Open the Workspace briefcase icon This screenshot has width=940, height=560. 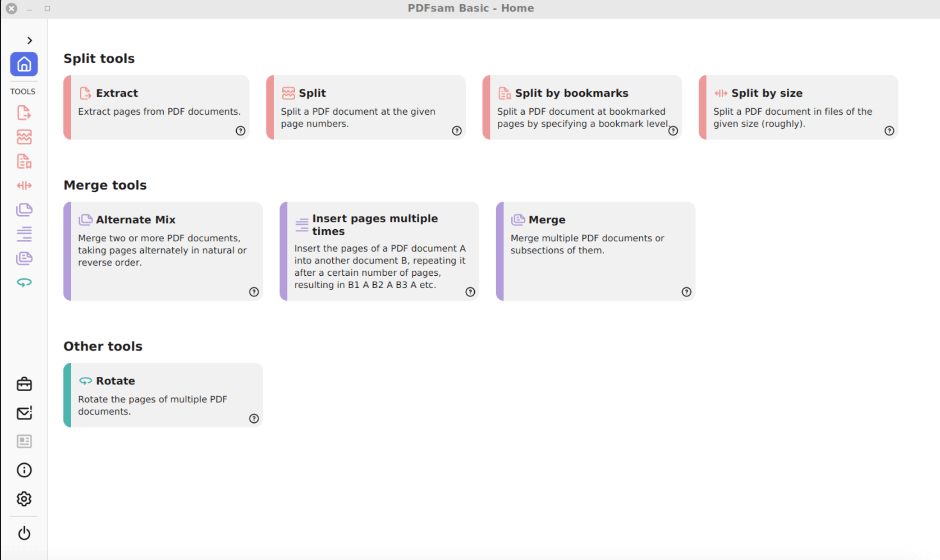coord(24,384)
